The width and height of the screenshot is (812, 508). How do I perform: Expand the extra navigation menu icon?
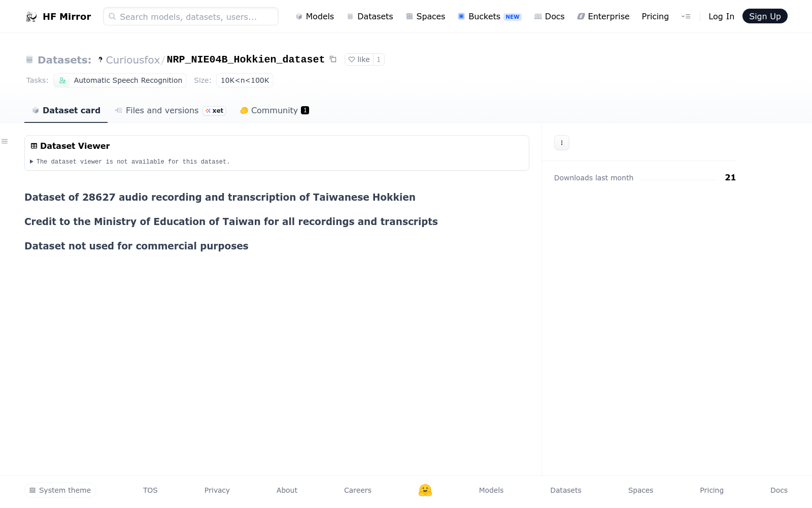pos(686,16)
